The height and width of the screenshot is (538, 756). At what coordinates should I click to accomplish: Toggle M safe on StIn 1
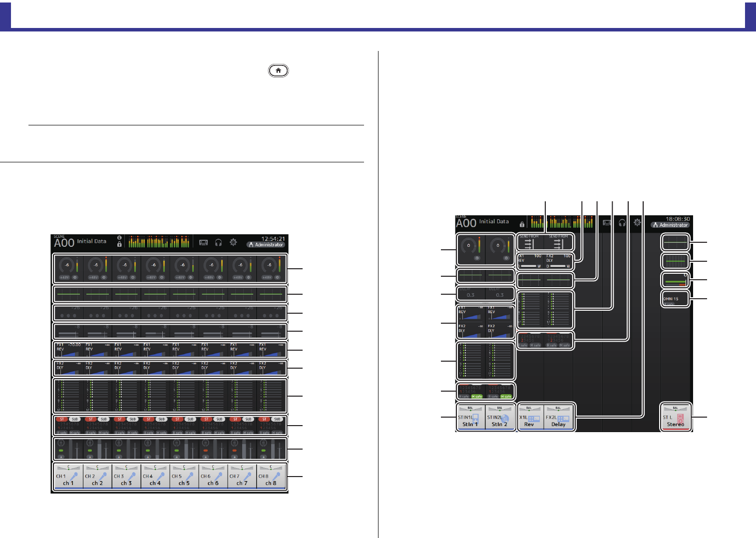click(477, 397)
